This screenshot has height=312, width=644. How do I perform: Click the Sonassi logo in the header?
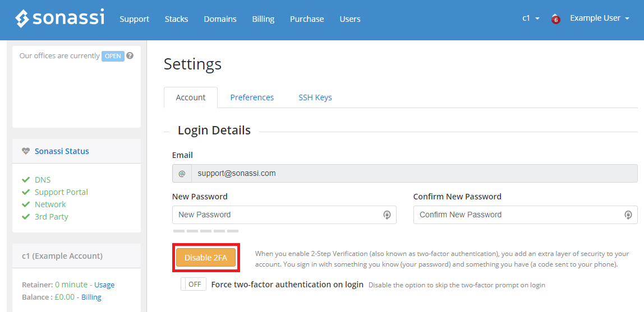click(59, 19)
